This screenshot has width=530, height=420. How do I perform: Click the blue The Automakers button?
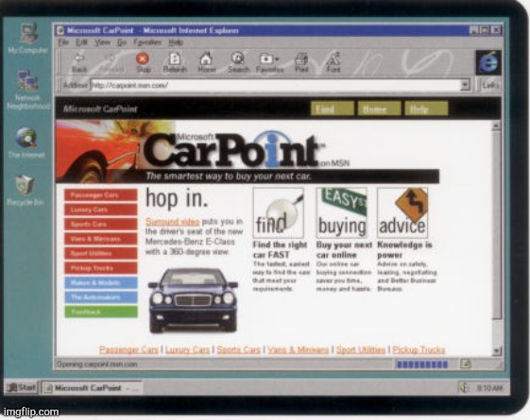click(101, 297)
